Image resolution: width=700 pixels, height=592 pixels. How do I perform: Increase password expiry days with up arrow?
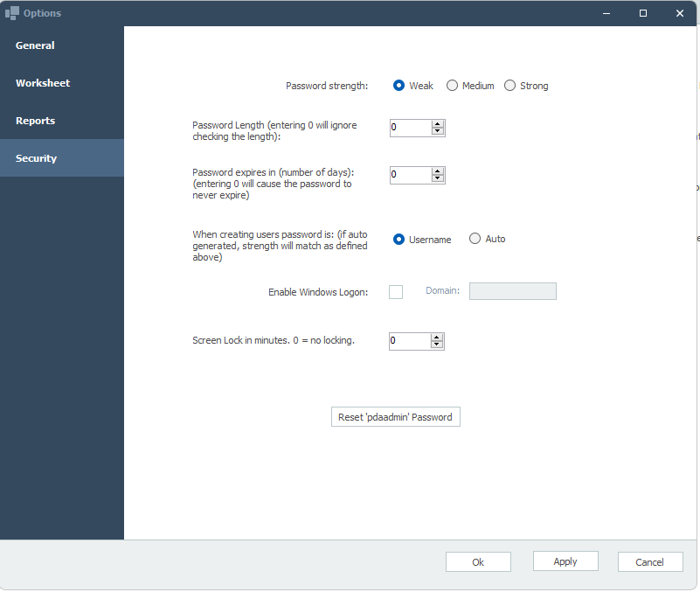click(x=438, y=171)
